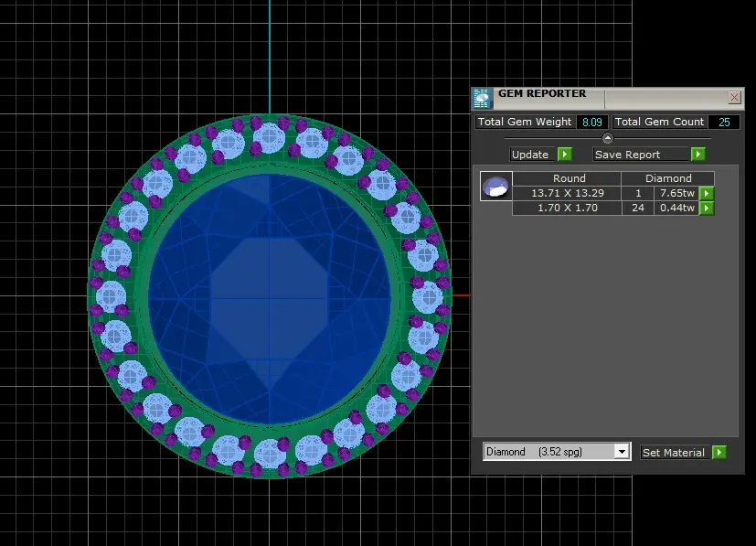Close the Gem Reporter panel
756x546 pixels.
click(x=734, y=98)
